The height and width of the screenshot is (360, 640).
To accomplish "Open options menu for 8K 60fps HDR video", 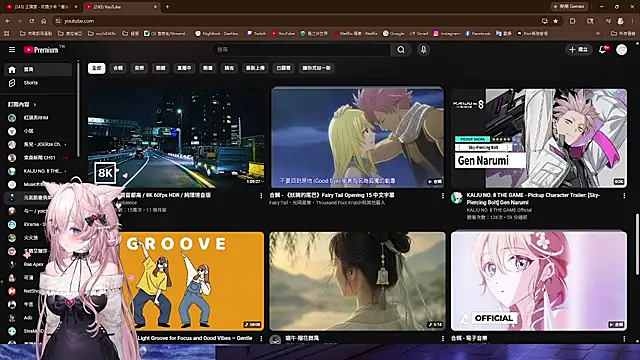I will [261, 196].
